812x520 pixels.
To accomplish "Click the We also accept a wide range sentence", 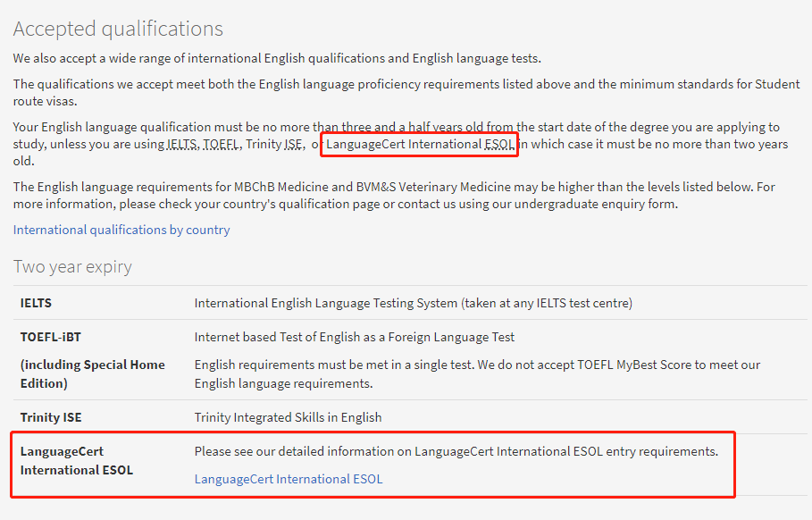I will pos(277,59).
